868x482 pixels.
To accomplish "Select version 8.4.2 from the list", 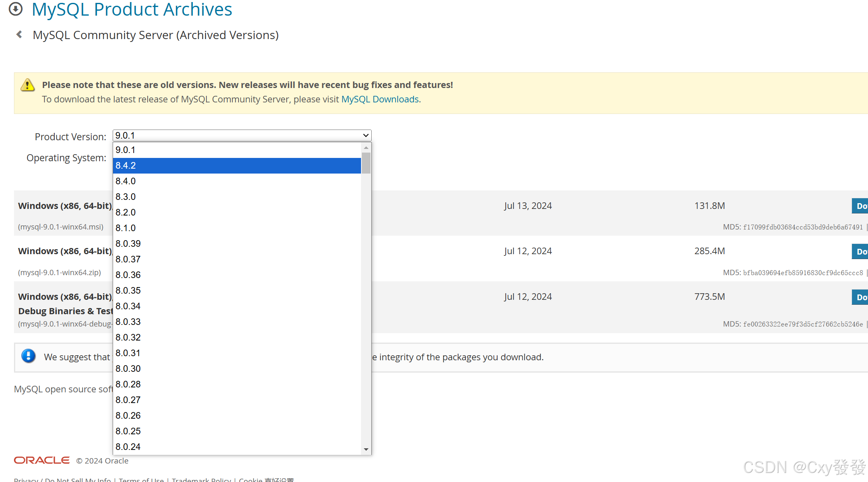I will click(237, 166).
